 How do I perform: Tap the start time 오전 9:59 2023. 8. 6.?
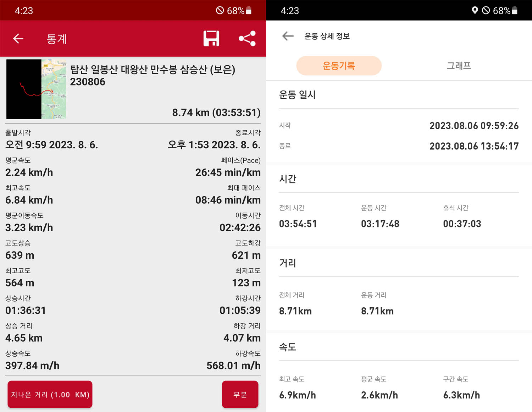point(52,145)
